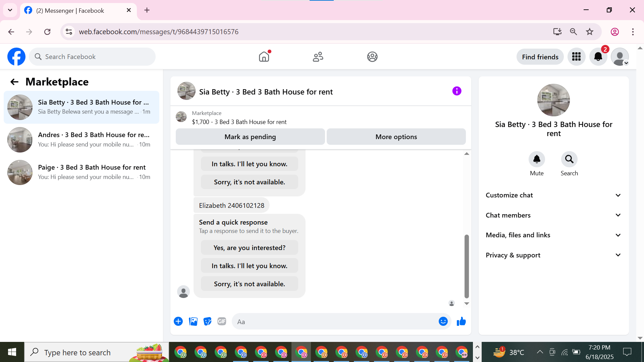Image resolution: width=644 pixels, height=362 pixels.
Task: Click the sender avatar beside quick responses
Action: point(183,292)
